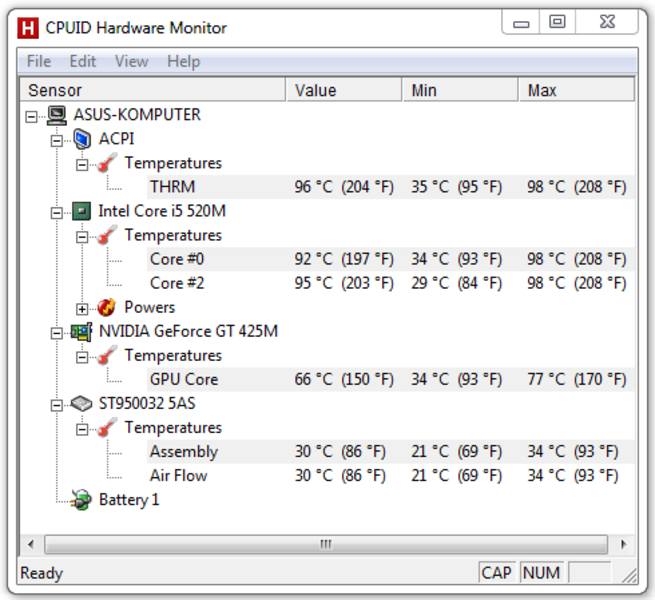The height and width of the screenshot is (600, 655).
Task: Collapse the NVIDIA GeForce GT 425M node
Action: click(57, 333)
